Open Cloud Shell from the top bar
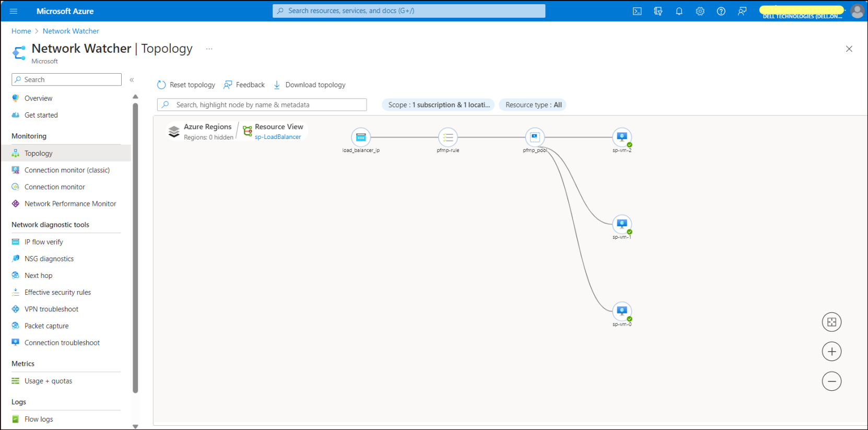Screen dimensions: 868x430 (x=637, y=11)
